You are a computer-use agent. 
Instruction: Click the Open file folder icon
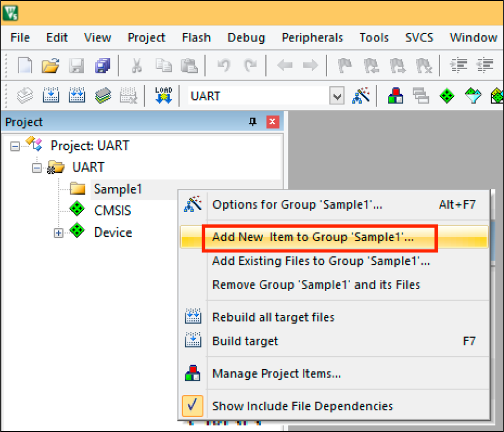click(x=51, y=66)
